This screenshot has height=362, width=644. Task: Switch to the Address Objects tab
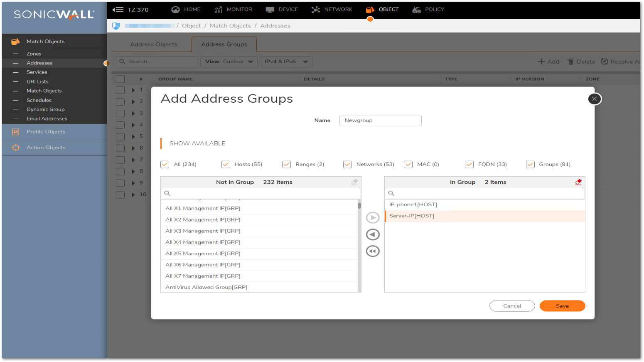coord(153,44)
